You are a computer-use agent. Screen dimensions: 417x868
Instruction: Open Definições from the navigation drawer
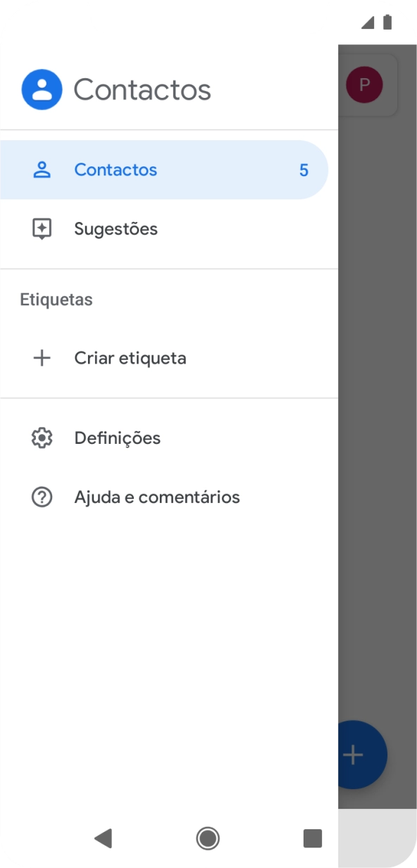coord(116,438)
